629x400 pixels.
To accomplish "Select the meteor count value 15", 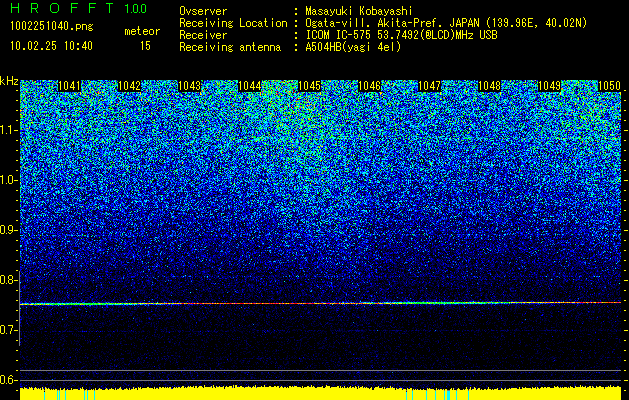I will click(x=145, y=46).
